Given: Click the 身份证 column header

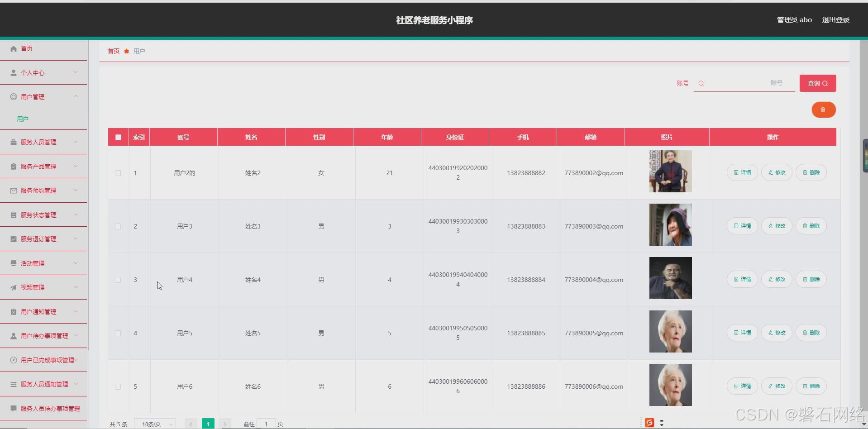Looking at the screenshot, I should 455,137.
